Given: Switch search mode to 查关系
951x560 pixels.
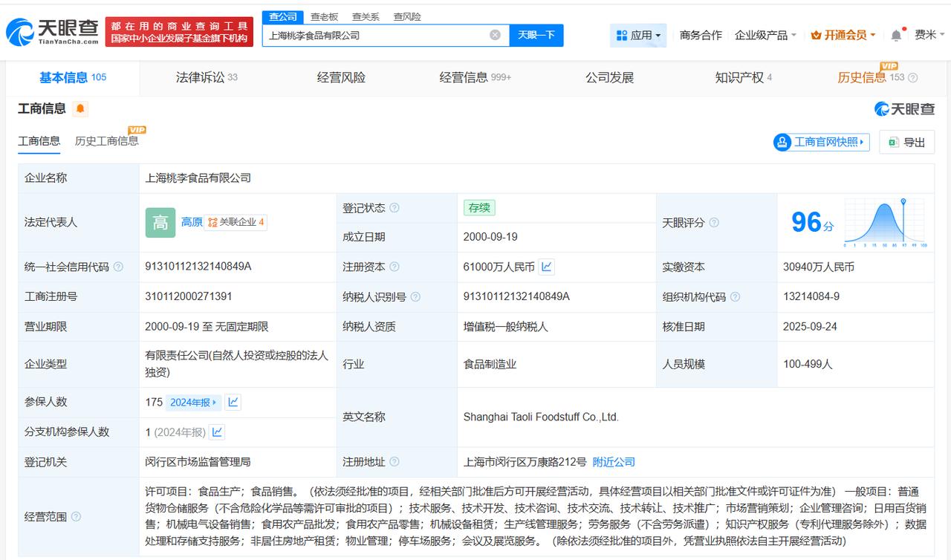Looking at the screenshot, I should [366, 16].
